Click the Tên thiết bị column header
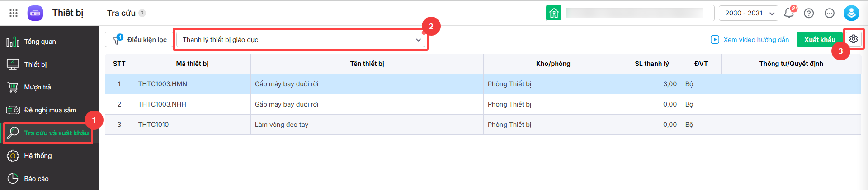Image resolution: width=868 pixels, height=190 pixels. click(x=367, y=64)
